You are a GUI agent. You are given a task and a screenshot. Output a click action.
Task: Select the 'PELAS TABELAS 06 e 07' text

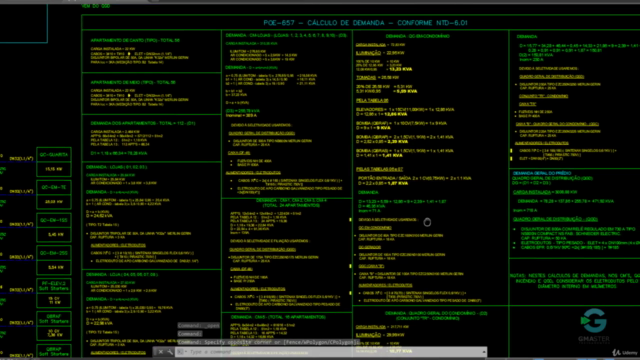(x=380, y=169)
